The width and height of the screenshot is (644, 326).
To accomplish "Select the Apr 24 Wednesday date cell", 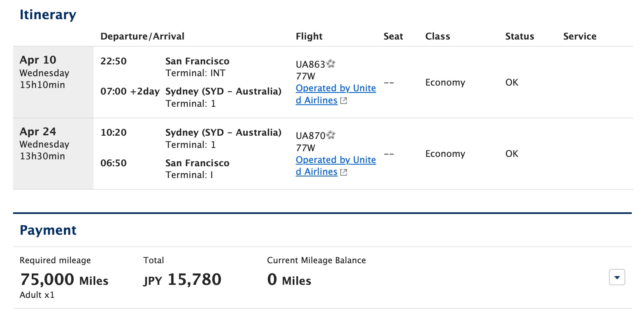I will 45,144.
